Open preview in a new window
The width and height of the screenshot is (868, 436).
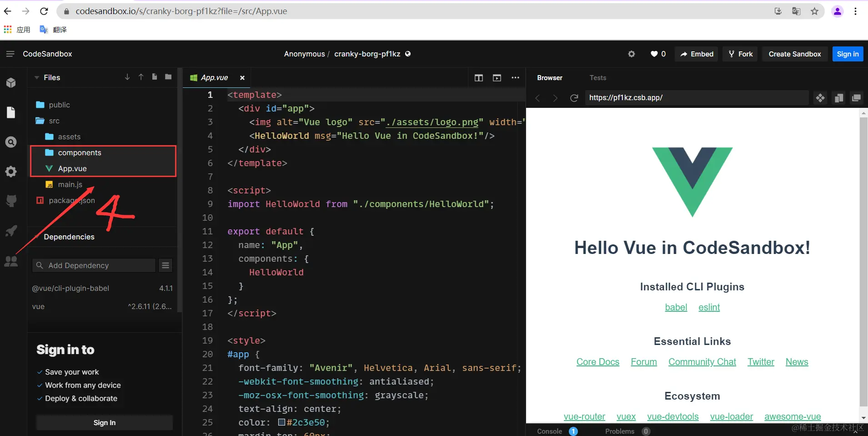coord(857,98)
